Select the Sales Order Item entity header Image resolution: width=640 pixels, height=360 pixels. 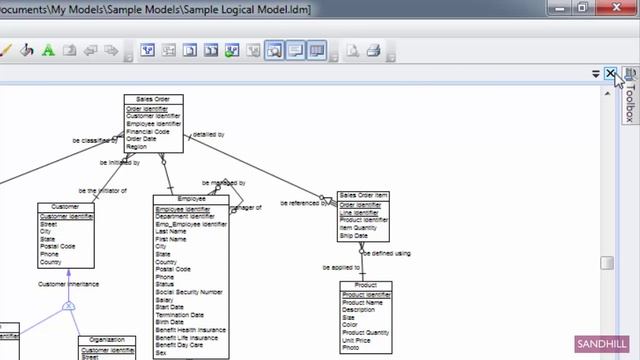coord(363,196)
